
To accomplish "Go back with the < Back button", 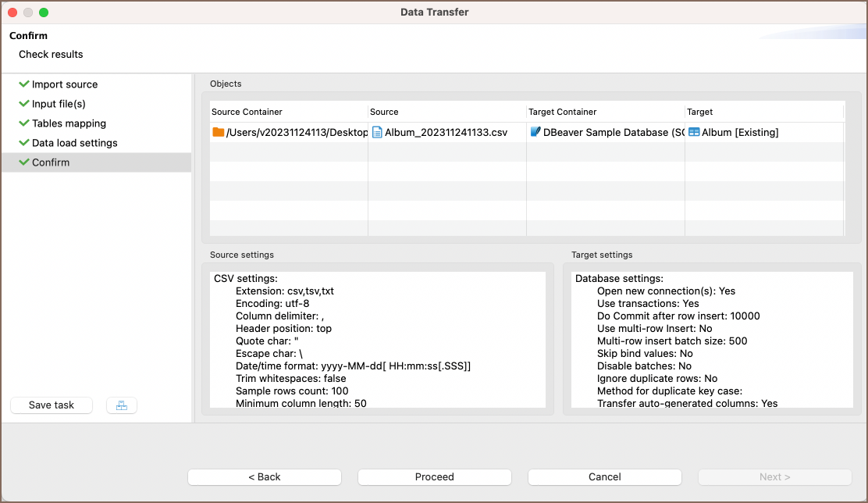I will [264, 477].
